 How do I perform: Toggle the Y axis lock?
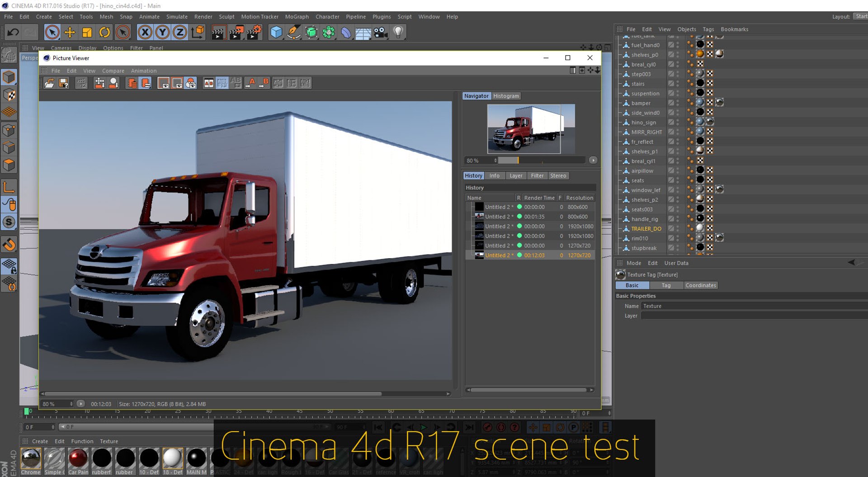point(162,32)
